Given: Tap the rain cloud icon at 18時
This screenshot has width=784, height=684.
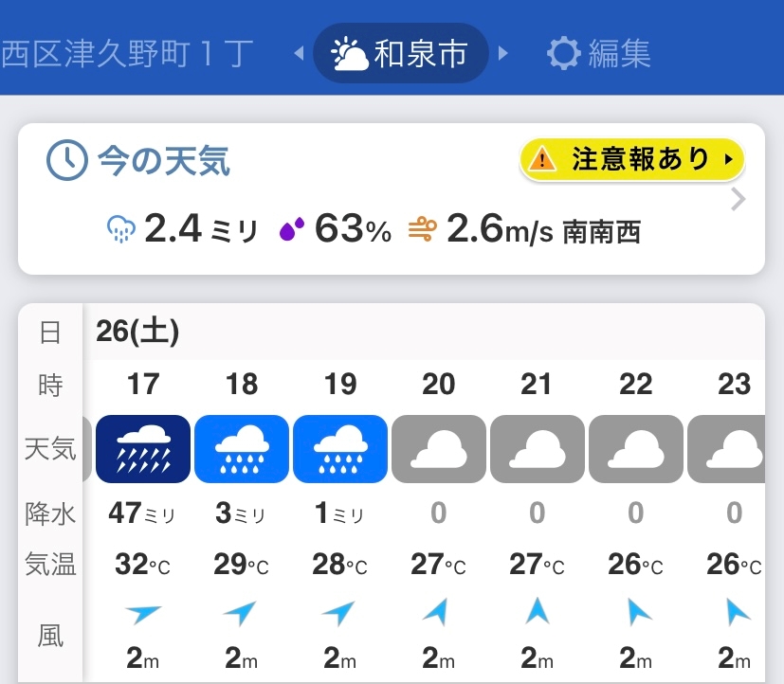Looking at the screenshot, I should (x=242, y=449).
